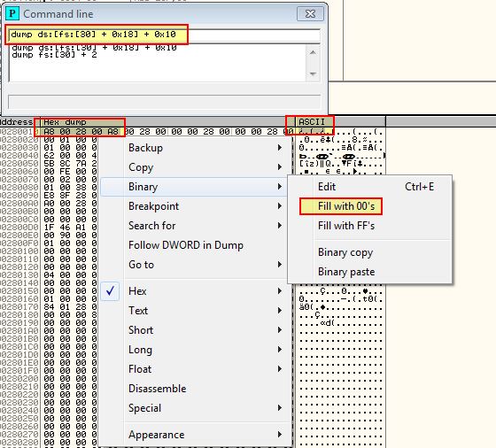This screenshot has height=448, width=496.
Task: Click hex bytes in row starting '1F 46 A1'
Action: coord(70,227)
